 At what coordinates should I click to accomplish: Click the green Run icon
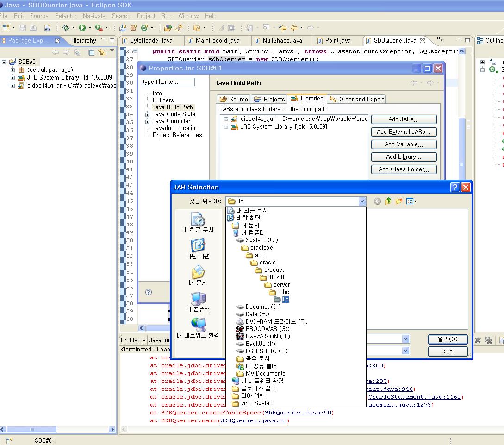coord(82,28)
